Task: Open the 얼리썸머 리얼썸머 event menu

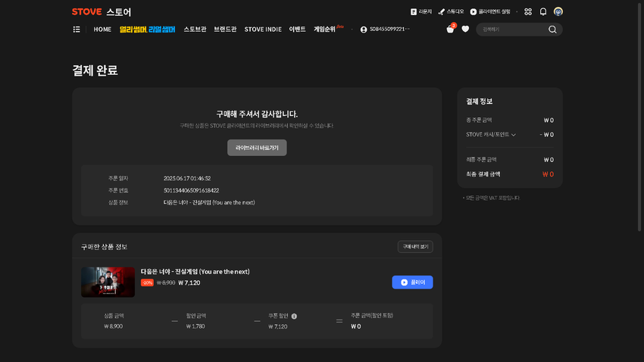Action: pos(148,29)
